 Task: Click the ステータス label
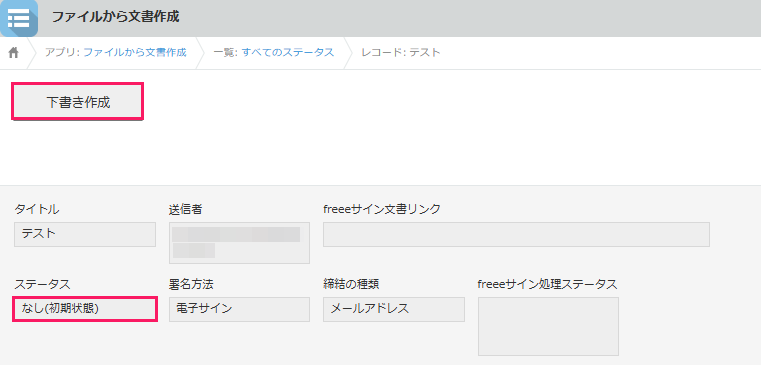(42, 284)
